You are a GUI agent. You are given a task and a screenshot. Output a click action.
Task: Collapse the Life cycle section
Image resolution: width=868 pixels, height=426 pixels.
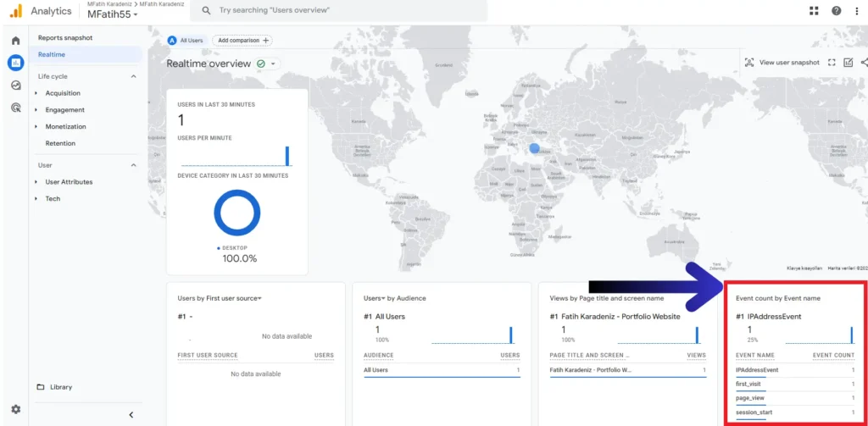pyautogui.click(x=133, y=76)
